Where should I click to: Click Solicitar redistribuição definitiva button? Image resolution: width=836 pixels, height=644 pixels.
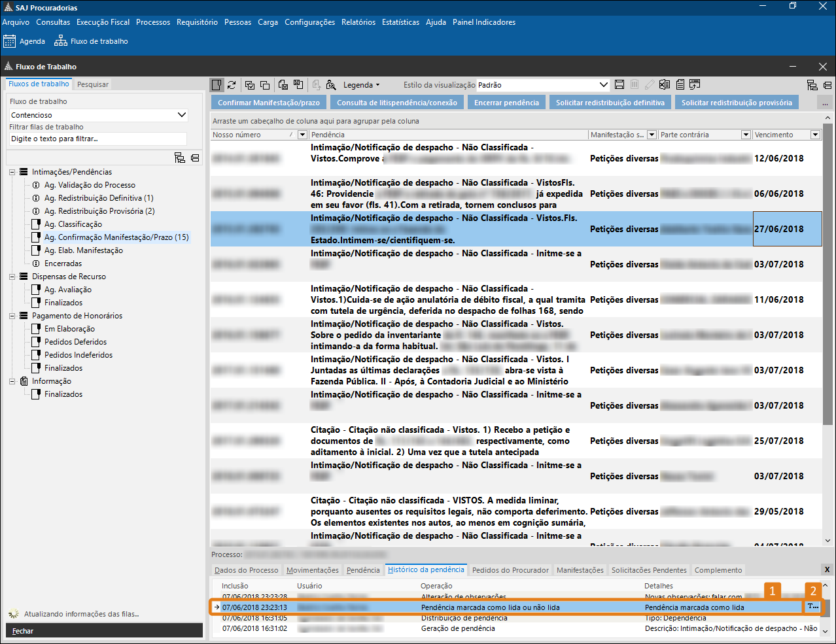tap(610, 103)
